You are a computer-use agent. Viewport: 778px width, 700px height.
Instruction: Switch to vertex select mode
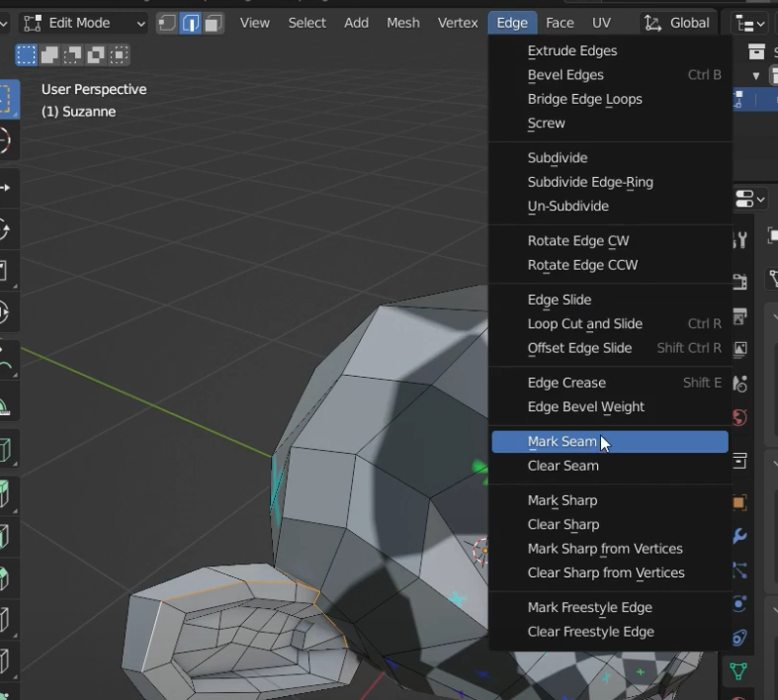(168, 23)
